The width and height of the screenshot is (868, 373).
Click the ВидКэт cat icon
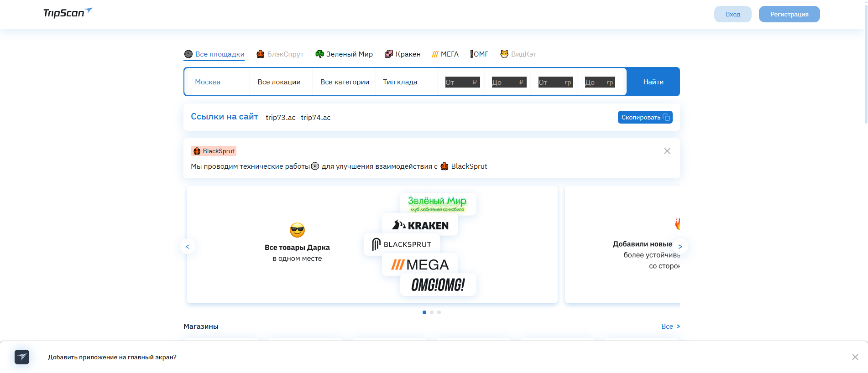[x=504, y=54]
